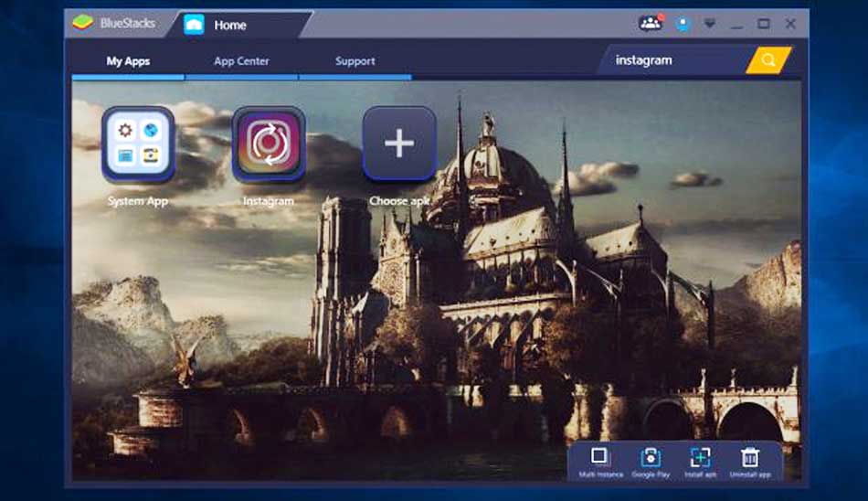Click the BlueStacks logo in title bar
868x501 pixels.
tap(83, 23)
